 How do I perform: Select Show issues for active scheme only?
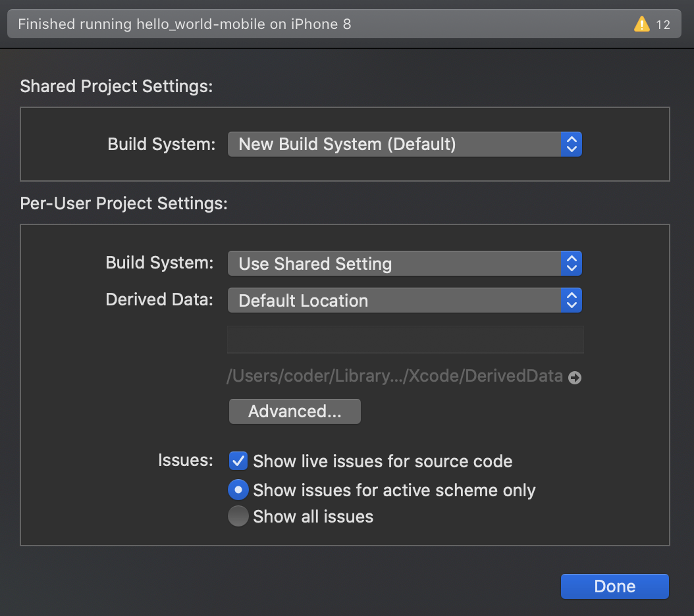click(x=238, y=490)
